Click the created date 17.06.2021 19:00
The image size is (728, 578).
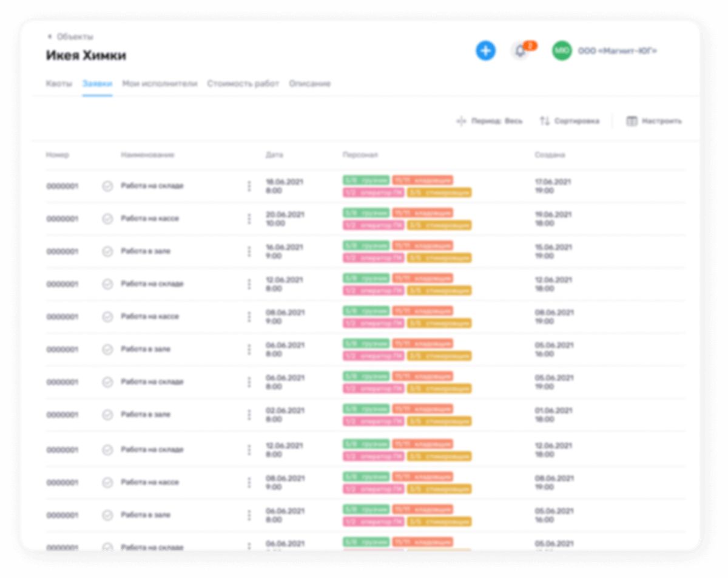coord(553,186)
